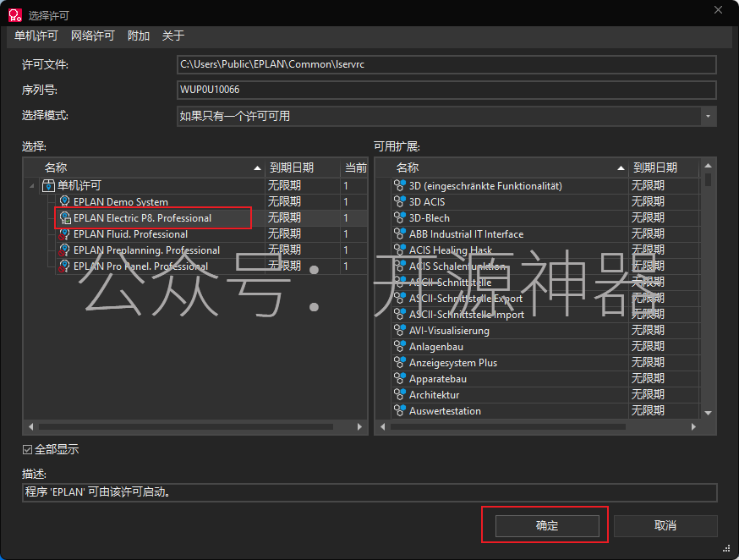Click the Auswertestation extension icon
This screenshot has height=560, width=739.
click(400, 410)
